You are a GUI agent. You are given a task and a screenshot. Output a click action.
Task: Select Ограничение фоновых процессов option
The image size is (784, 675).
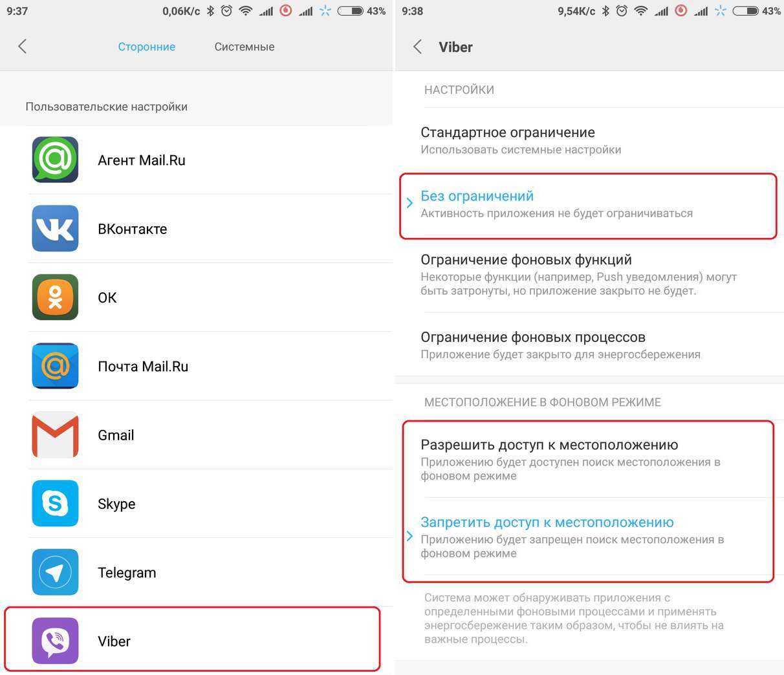(589, 345)
